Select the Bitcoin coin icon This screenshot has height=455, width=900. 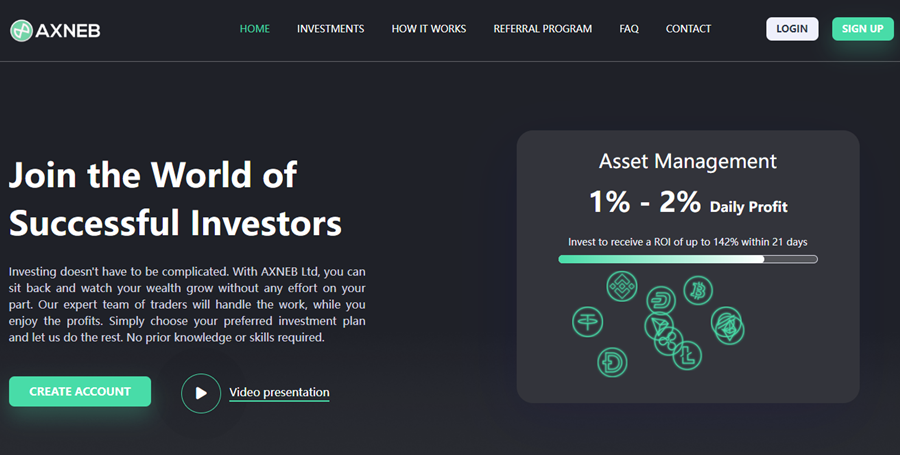tap(698, 290)
